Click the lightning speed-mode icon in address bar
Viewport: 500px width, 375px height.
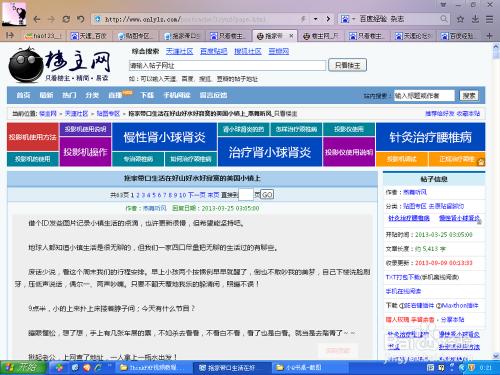click(x=303, y=19)
